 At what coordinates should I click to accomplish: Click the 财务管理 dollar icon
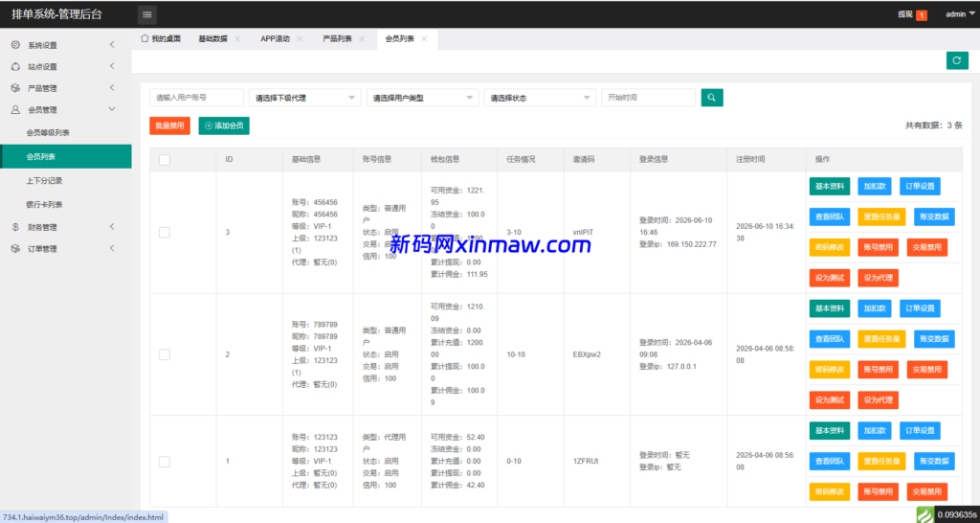15,227
